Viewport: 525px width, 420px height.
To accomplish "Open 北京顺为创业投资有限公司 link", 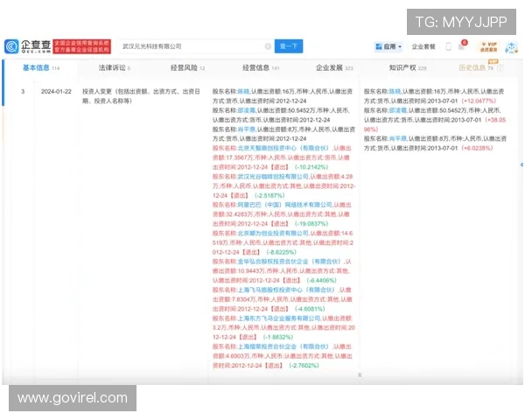I will [273, 233].
